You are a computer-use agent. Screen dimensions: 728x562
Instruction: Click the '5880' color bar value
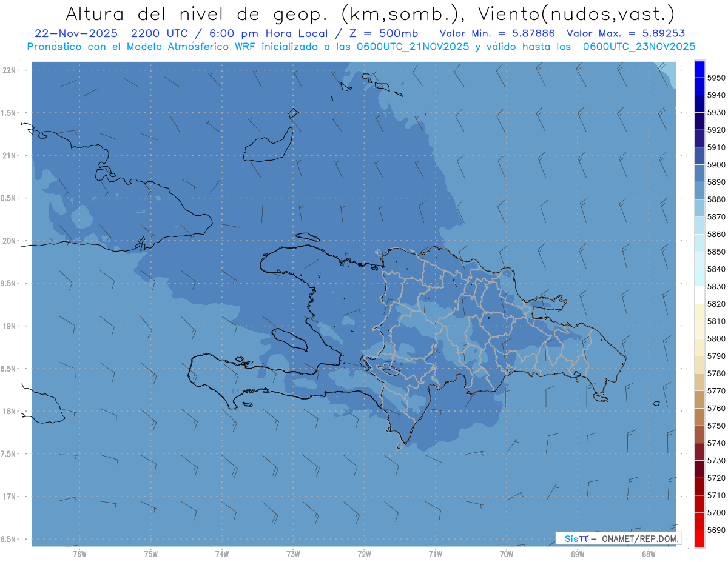[716, 199]
